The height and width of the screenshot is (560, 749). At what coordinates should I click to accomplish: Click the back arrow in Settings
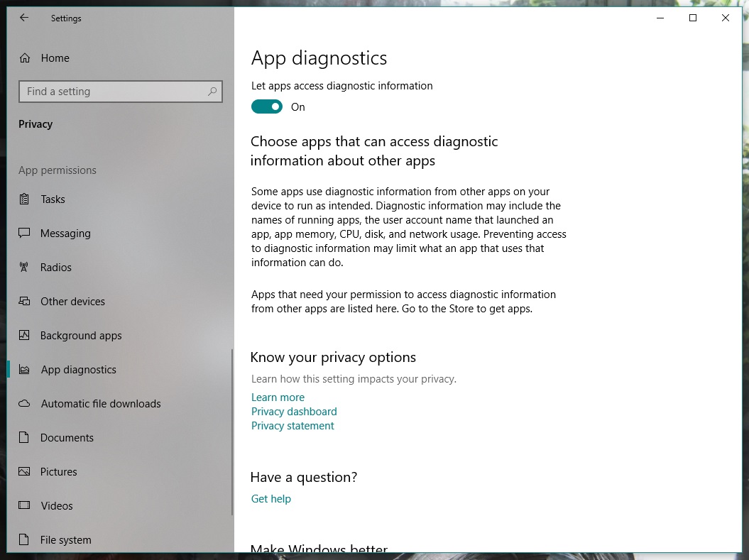click(x=24, y=18)
